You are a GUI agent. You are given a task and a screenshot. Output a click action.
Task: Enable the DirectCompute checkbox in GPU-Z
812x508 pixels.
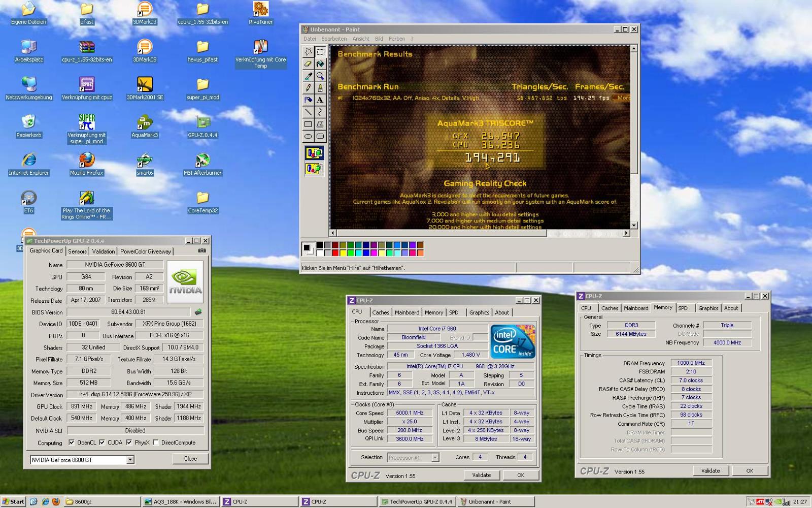click(156, 442)
